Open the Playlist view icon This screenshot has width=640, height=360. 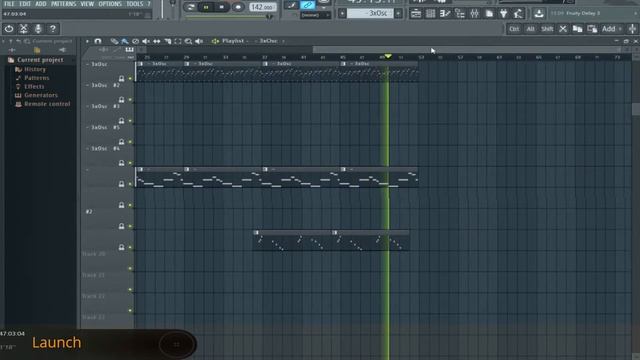(416, 13)
